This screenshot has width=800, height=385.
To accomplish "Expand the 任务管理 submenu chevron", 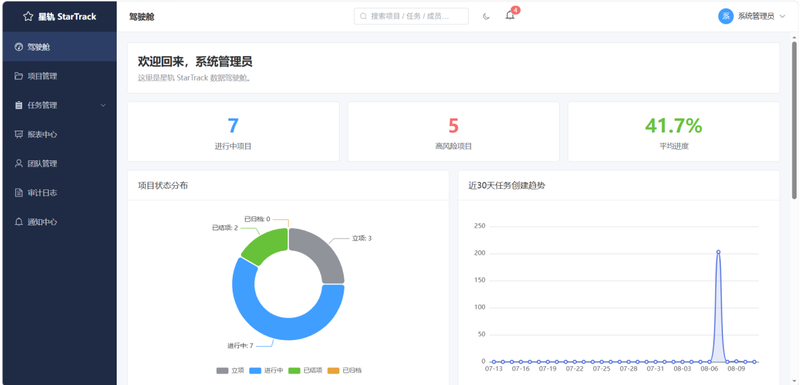I will click(103, 106).
